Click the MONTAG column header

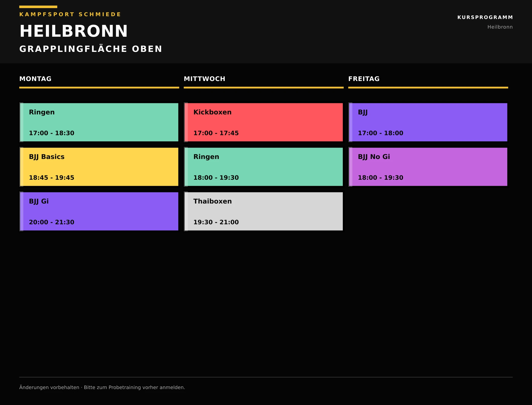pos(35,79)
